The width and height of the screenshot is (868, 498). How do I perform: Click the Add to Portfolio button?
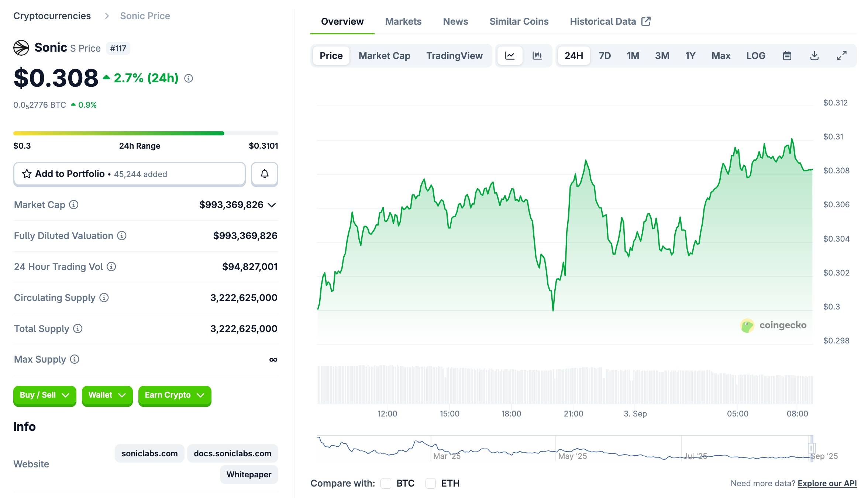[x=130, y=174]
